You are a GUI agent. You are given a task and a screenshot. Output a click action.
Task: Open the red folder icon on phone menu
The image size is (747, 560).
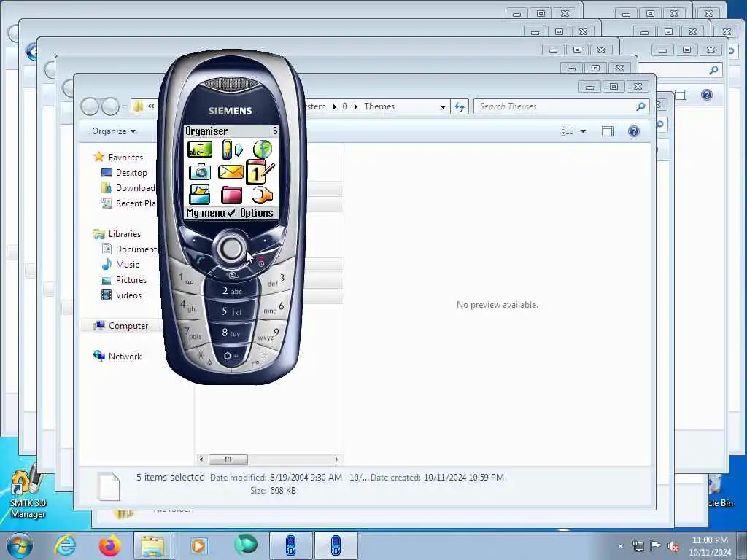point(231,195)
